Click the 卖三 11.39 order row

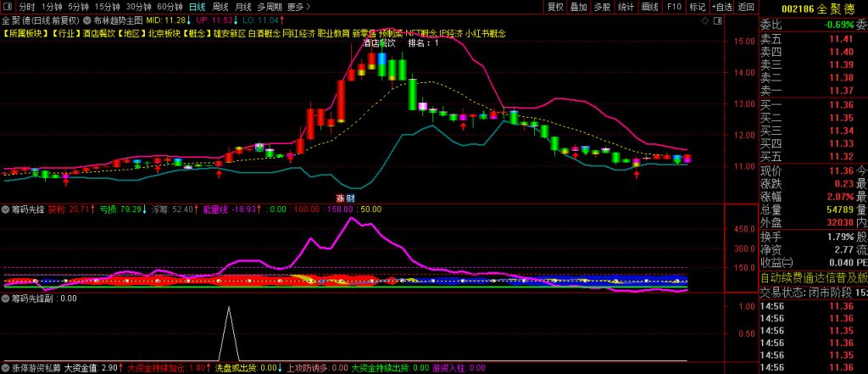tap(813, 64)
